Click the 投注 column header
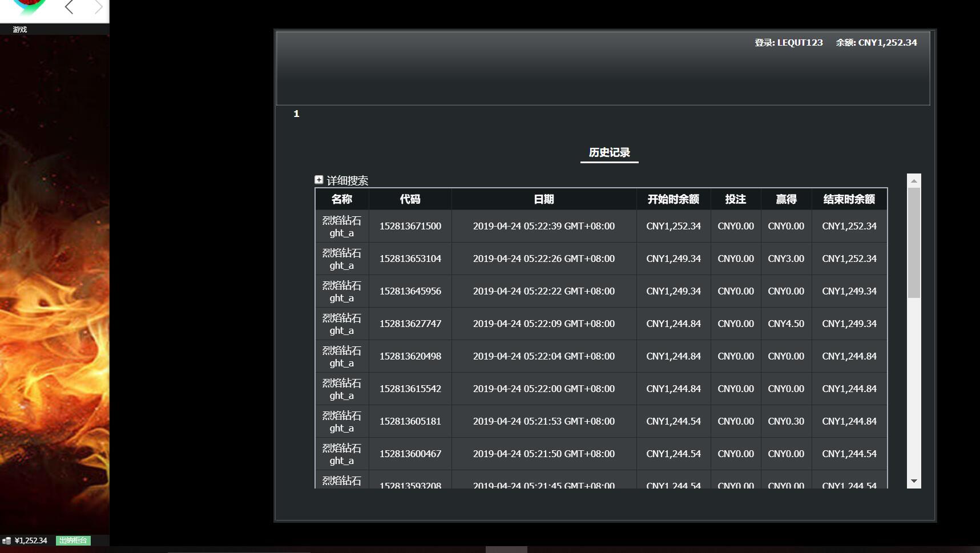 coord(736,199)
